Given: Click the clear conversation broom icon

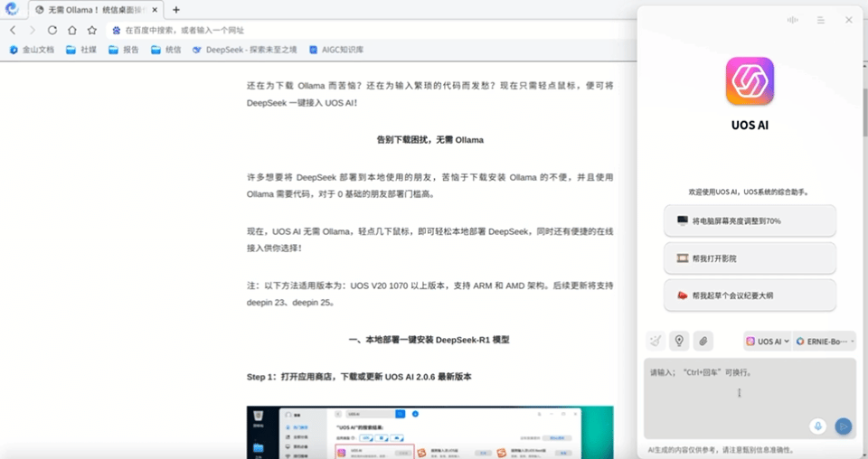Looking at the screenshot, I should pyautogui.click(x=656, y=342).
